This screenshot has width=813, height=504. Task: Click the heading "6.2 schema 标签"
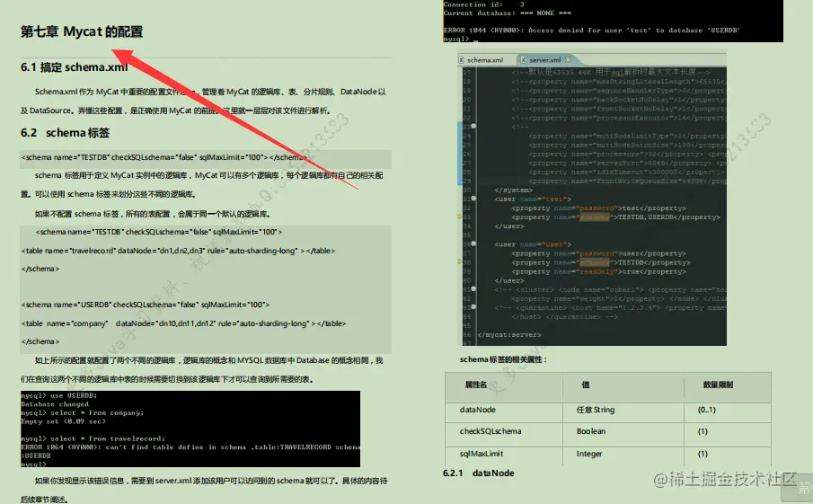[65, 133]
